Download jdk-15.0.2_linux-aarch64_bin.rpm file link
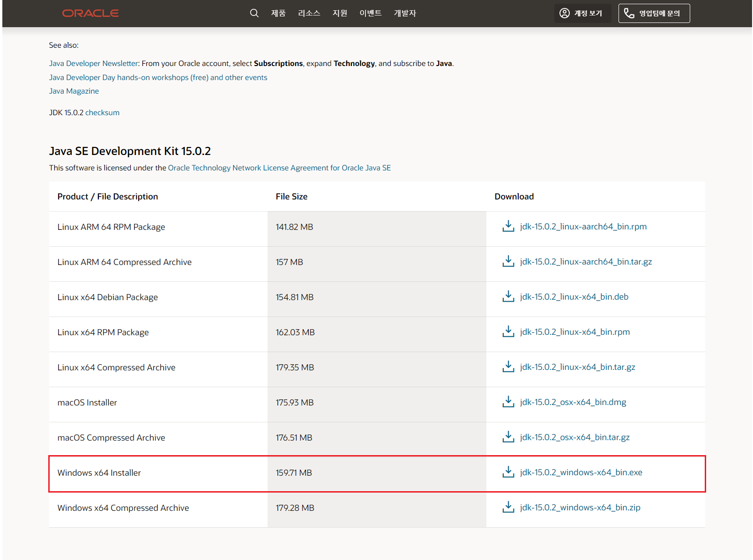753x560 pixels. pyautogui.click(x=583, y=226)
